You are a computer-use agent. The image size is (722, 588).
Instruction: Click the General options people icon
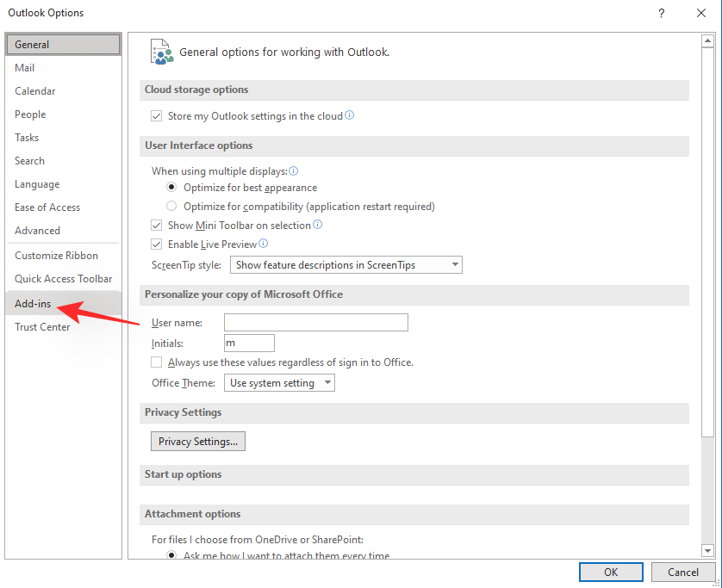[x=162, y=52]
